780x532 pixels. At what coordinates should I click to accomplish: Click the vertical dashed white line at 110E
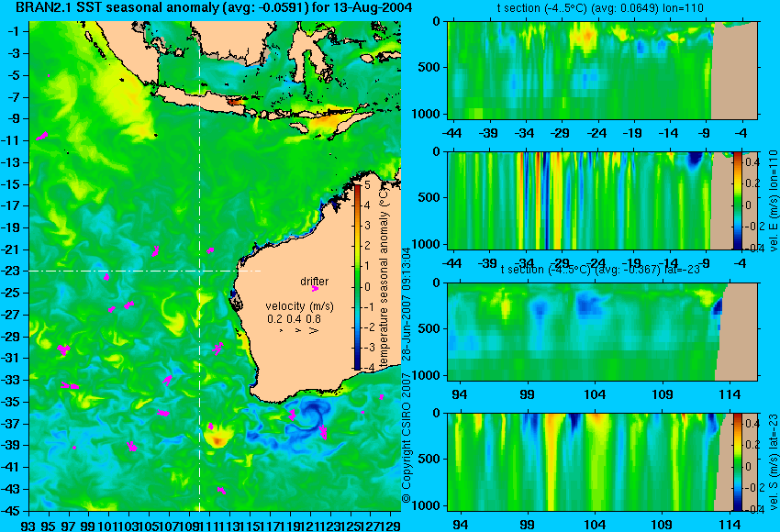tap(199, 266)
